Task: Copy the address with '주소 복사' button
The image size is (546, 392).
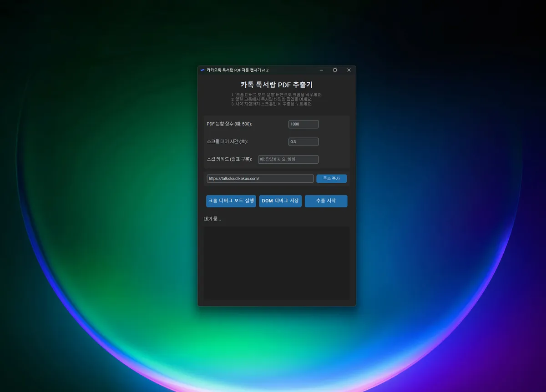Action: (332, 179)
